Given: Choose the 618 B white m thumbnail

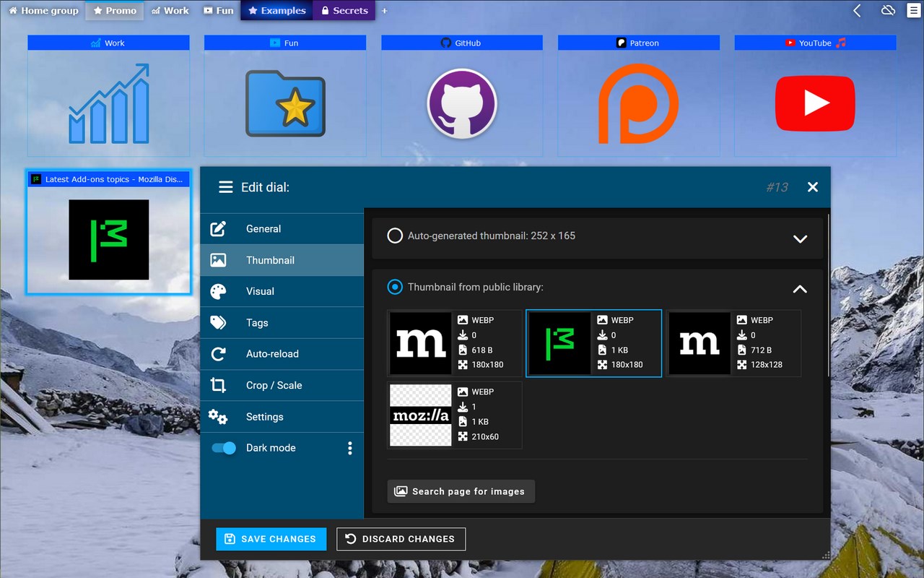Looking at the screenshot, I should [x=454, y=343].
